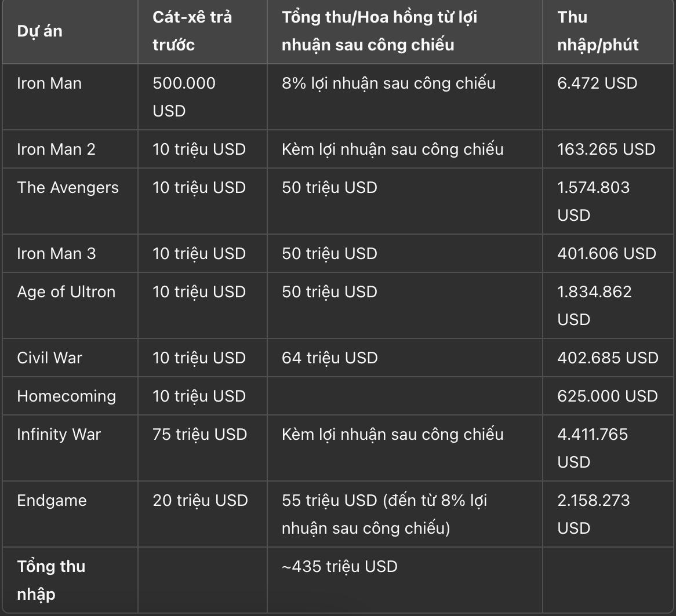The image size is (676, 616).
Task: Select the "4.411.765 USD" per-minute value
Action: point(593,448)
